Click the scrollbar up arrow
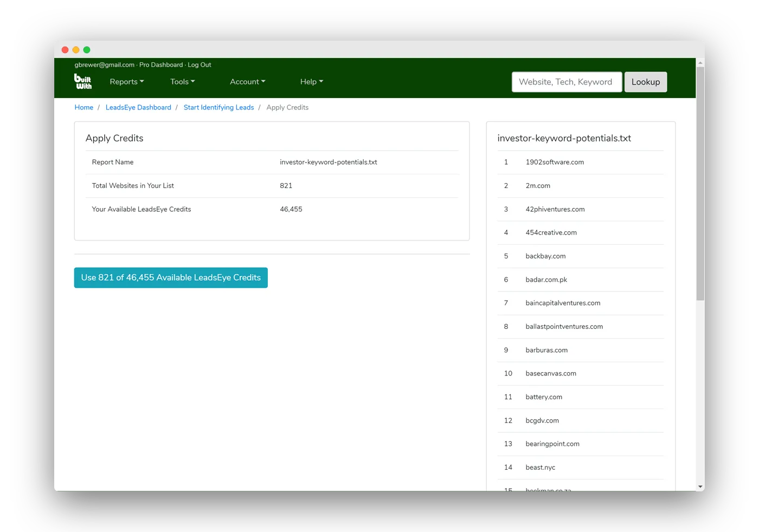The image size is (759, 532). (700, 63)
